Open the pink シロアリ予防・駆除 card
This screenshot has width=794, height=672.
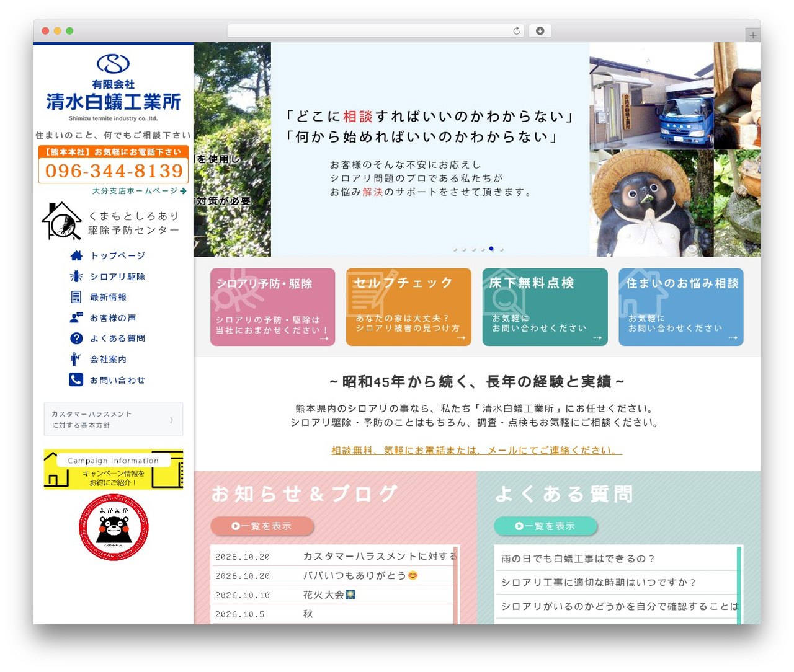point(273,307)
